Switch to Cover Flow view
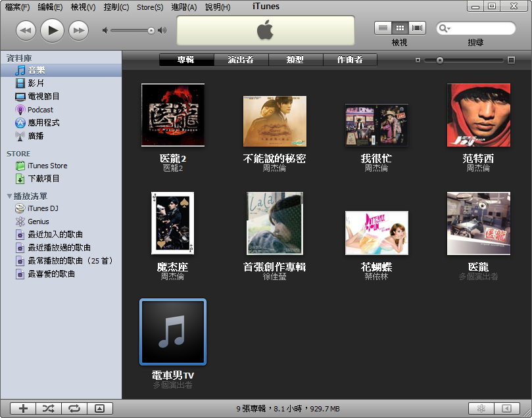 (418, 28)
